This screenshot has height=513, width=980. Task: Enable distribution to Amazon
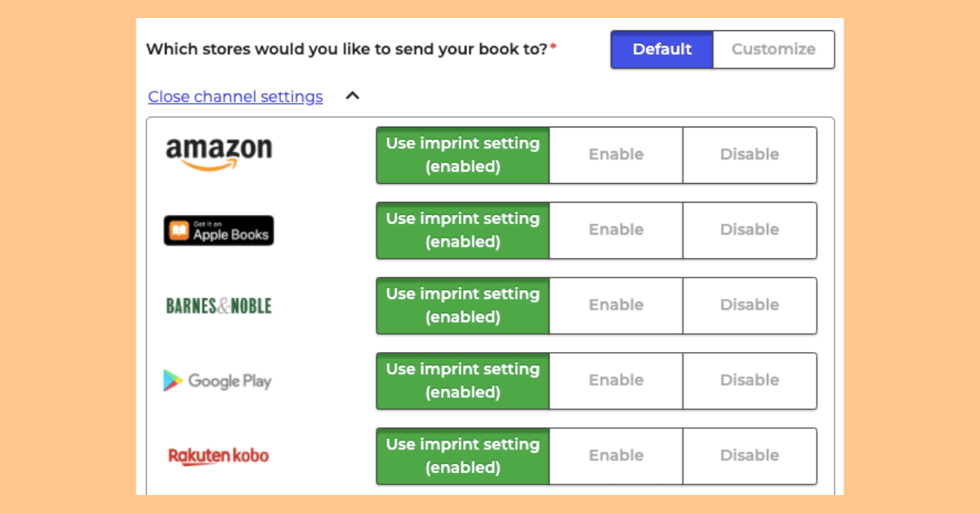(x=616, y=154)
